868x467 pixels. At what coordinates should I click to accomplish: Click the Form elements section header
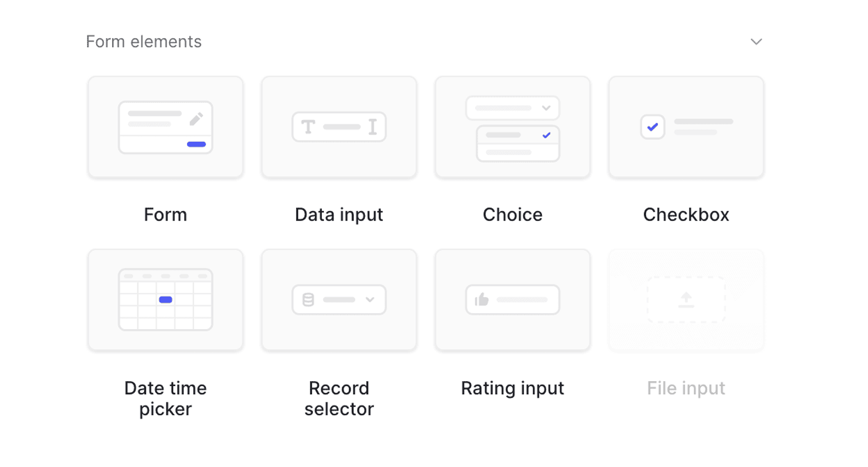(144, 42)
